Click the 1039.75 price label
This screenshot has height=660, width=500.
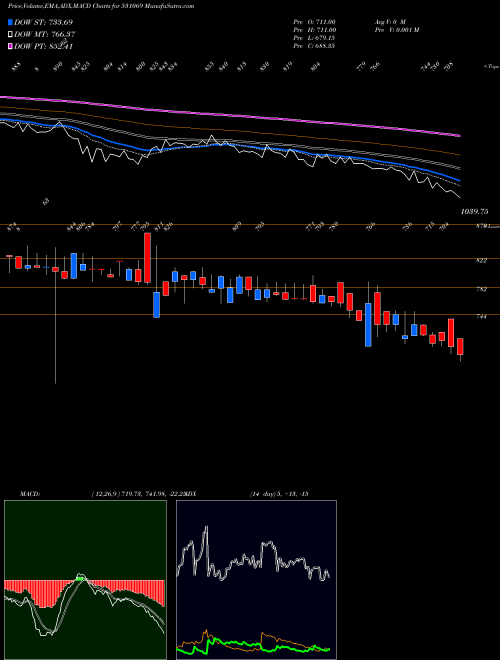(x=474, y=212)
